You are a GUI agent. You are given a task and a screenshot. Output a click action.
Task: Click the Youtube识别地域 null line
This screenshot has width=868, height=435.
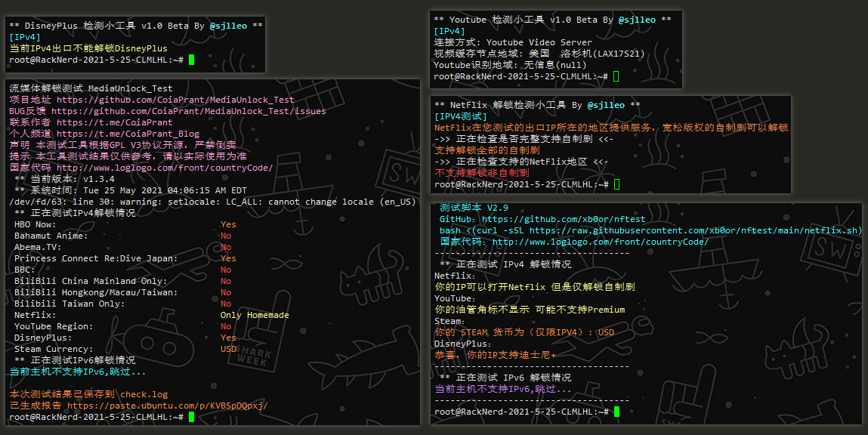point(510,65)
